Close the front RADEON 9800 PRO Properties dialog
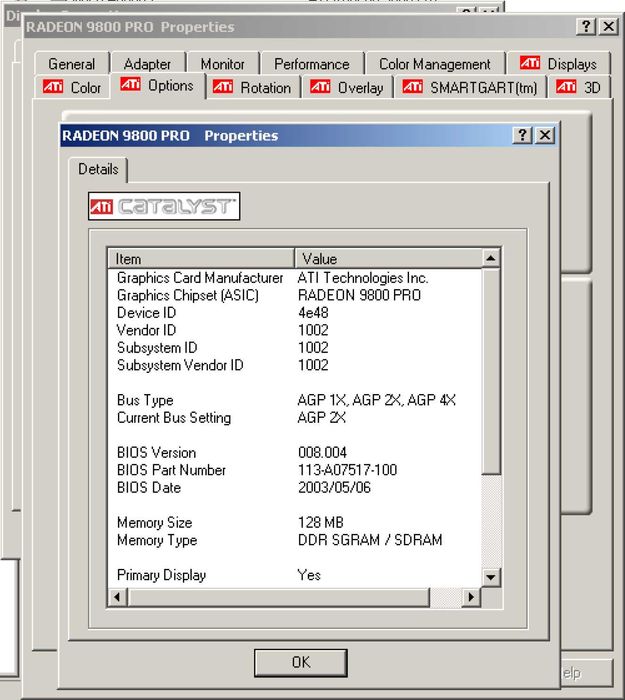625x700 pixels. coord(545,135)
